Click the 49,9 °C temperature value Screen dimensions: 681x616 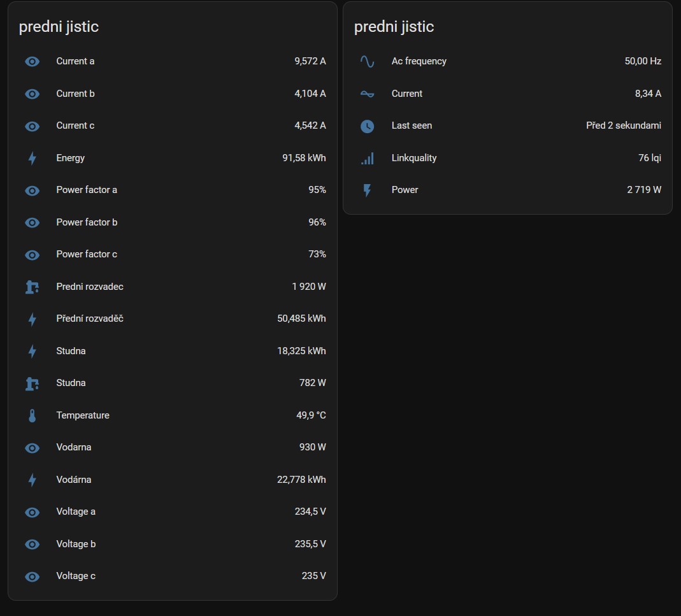coord(311,415)
